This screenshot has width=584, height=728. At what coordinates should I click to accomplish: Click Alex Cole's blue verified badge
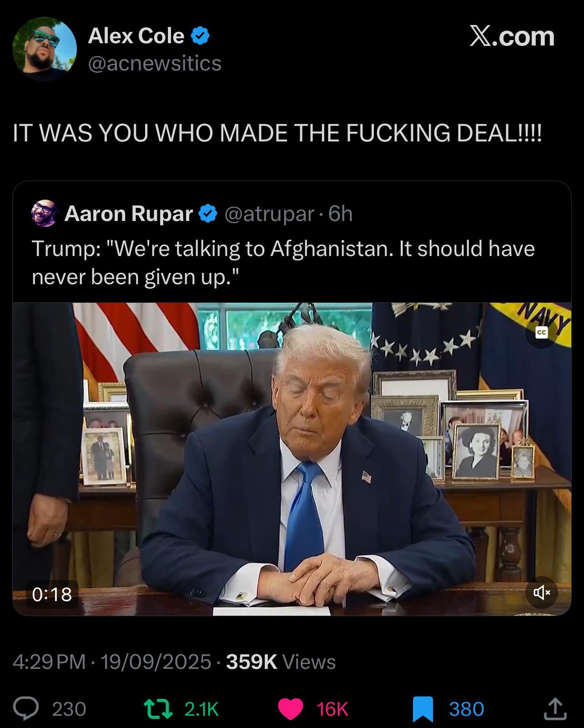[200, 35]
